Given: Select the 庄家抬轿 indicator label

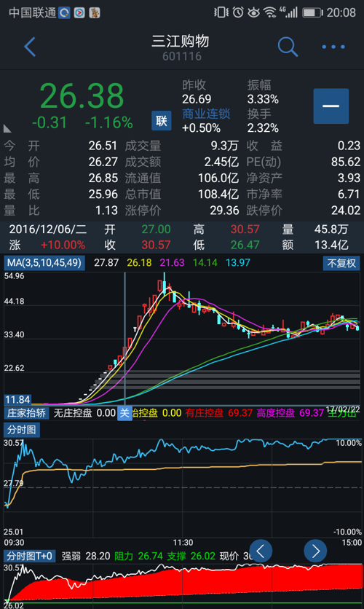Looking at the screenshot, I should click(x=26, y=413).
